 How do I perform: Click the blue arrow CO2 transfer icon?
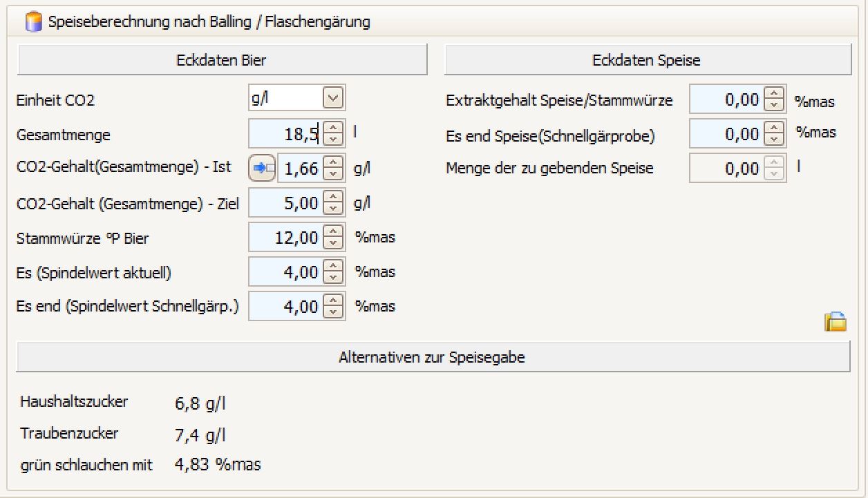[x=261, y=168]
